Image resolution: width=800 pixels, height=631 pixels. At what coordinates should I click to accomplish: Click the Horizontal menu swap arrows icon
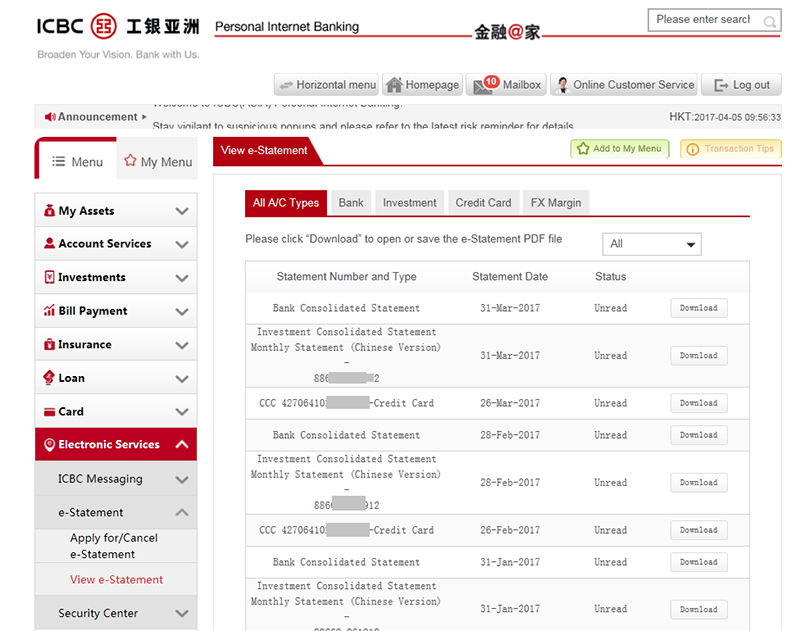point(287,85)
